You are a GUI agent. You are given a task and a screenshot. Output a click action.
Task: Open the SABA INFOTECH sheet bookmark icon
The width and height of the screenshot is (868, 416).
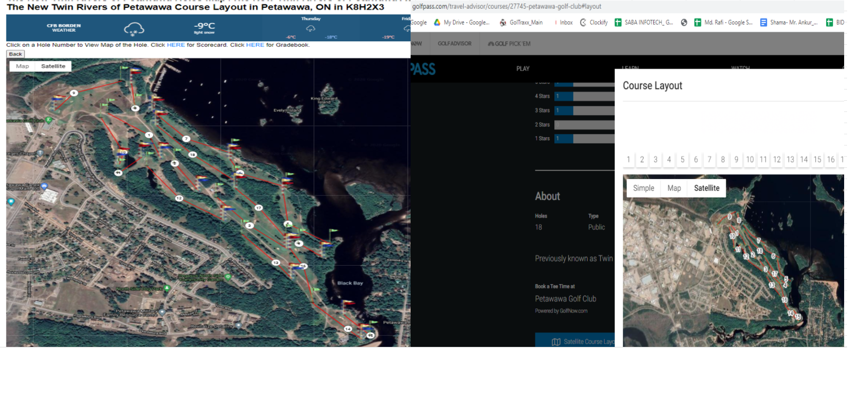[x=618, y=22]
